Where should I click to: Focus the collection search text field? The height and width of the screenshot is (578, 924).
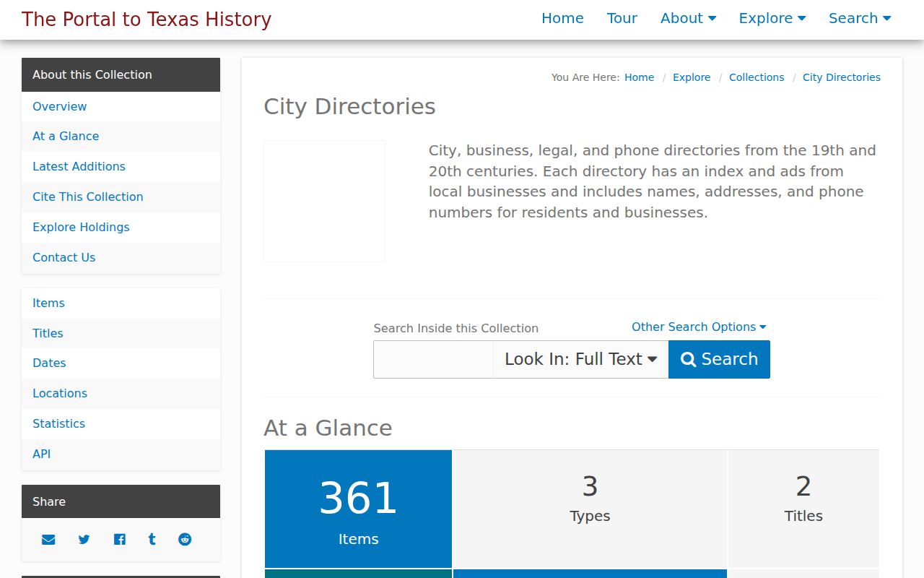point(433,359)
